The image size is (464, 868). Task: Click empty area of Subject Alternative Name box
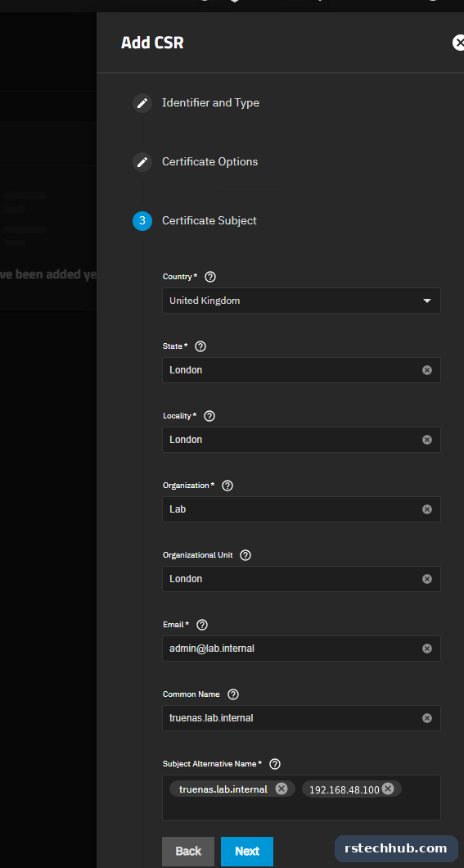(301, 808)
